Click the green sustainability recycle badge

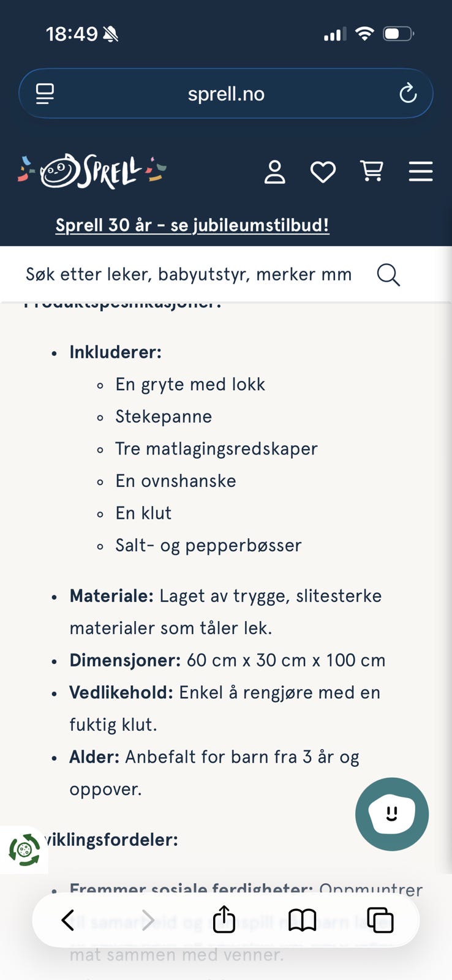click(x=24, y=850)
